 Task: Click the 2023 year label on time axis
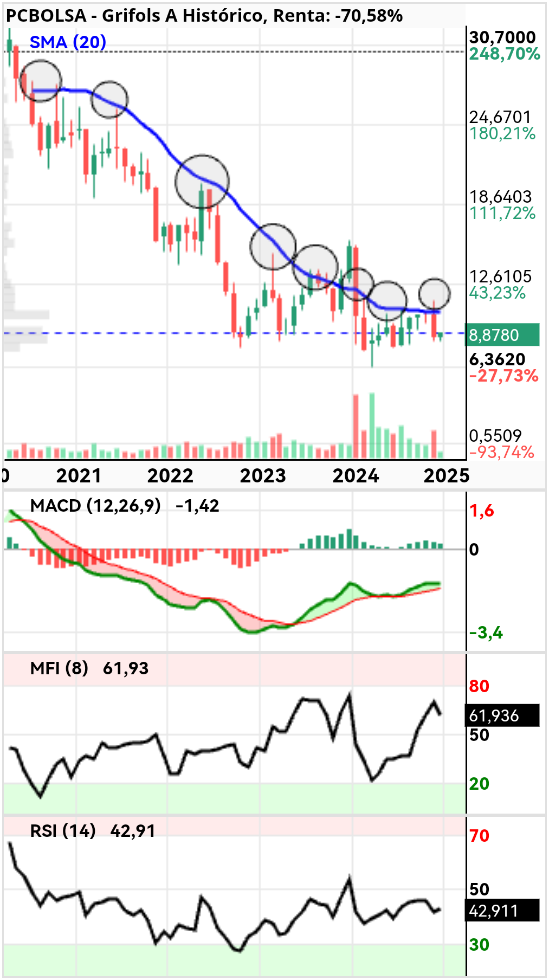[x=263, y=476]
